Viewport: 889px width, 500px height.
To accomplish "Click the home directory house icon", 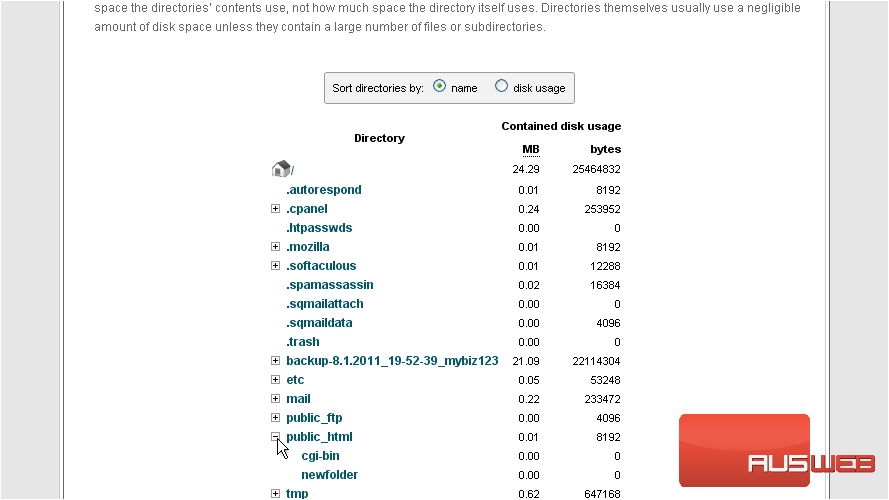I will point(281,168).
